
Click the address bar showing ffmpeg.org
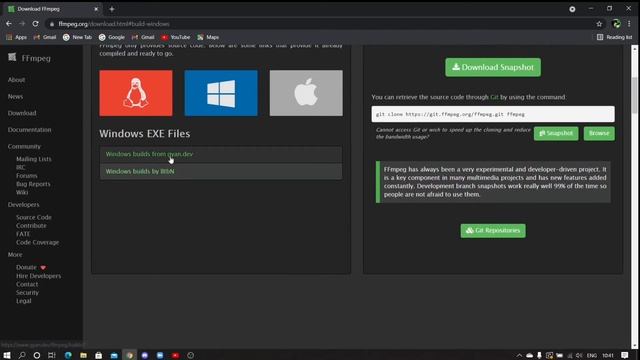(318, 24)
